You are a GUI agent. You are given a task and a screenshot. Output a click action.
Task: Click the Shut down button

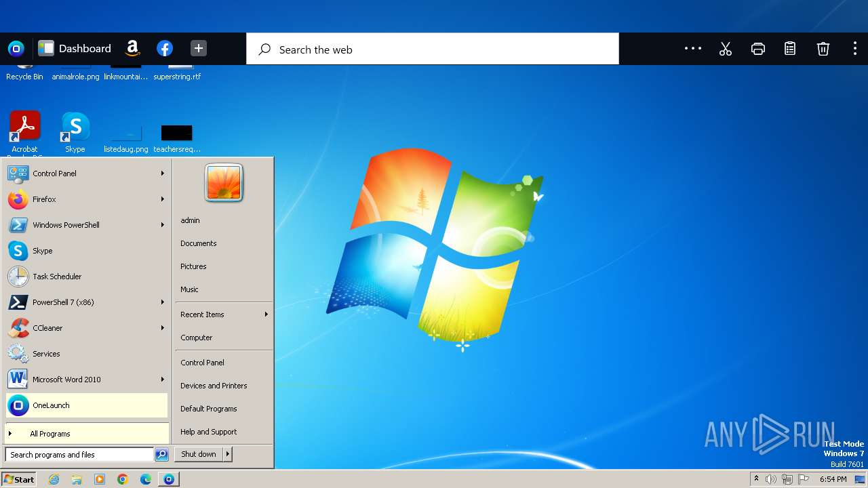(x=199, y=454)
